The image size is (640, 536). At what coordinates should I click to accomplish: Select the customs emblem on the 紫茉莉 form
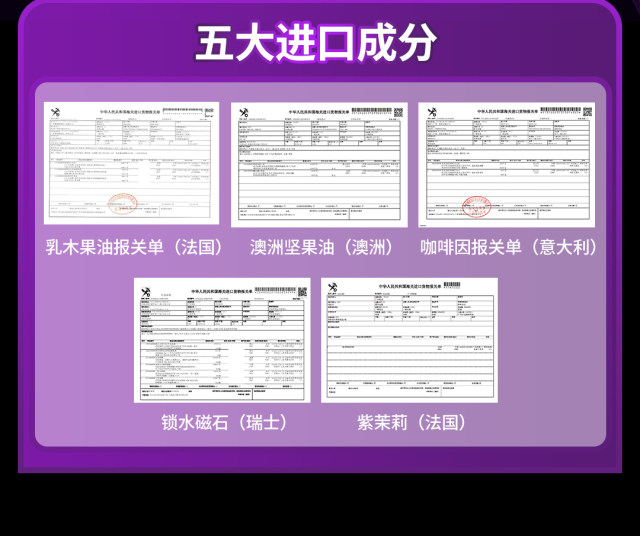click(333, 288)
